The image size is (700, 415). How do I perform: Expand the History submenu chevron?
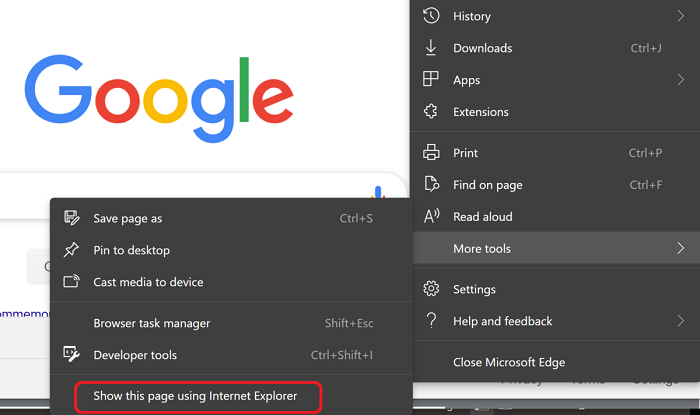click(x=680, y=16)
